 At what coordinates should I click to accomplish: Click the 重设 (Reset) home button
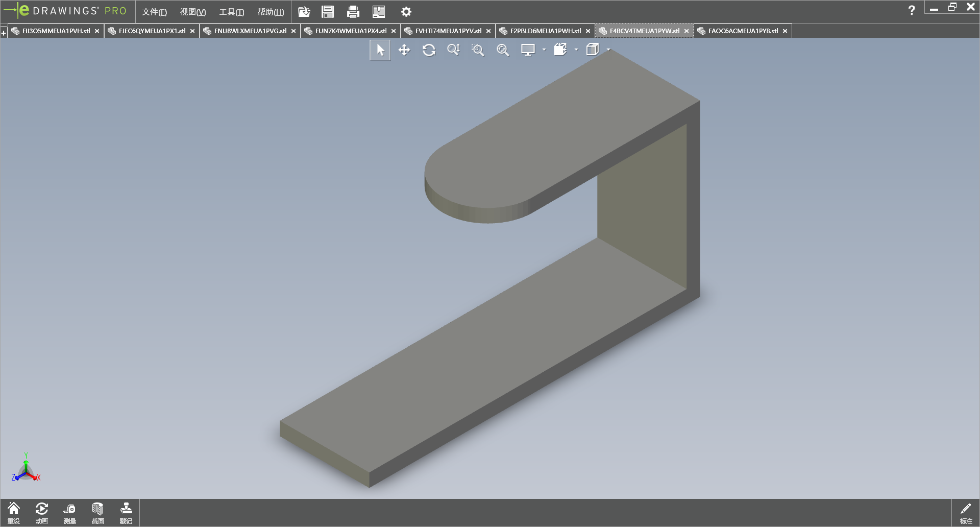pyautogui.click(x=14, y=513)
